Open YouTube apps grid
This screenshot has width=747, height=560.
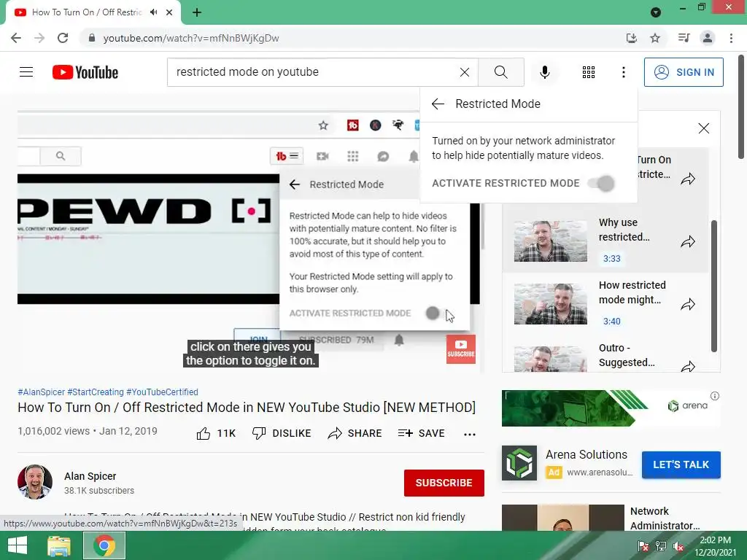tap(589, 72)
